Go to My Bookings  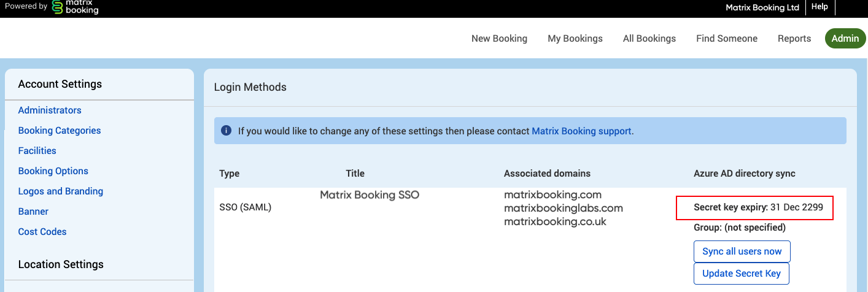coord(575,39)
